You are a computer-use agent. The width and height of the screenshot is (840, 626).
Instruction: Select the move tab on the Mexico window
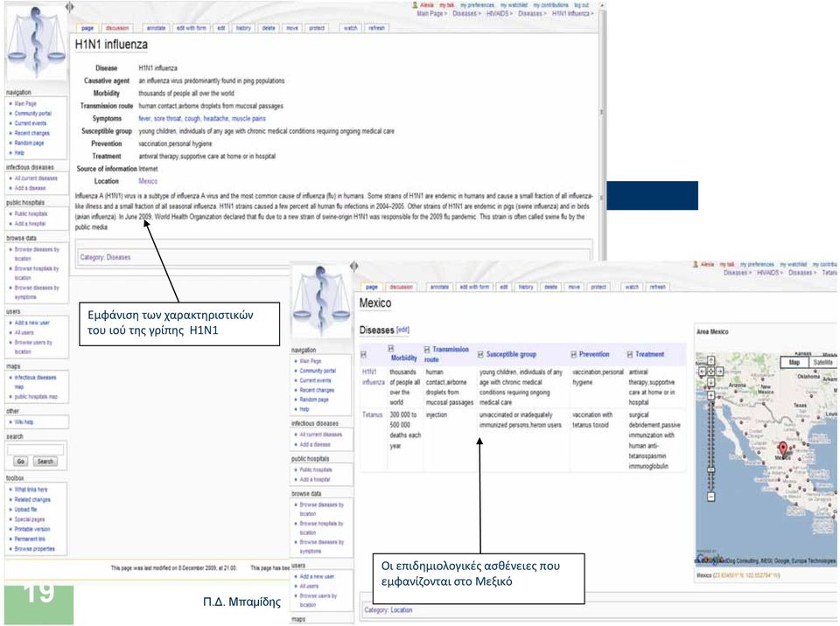[574, 287]
